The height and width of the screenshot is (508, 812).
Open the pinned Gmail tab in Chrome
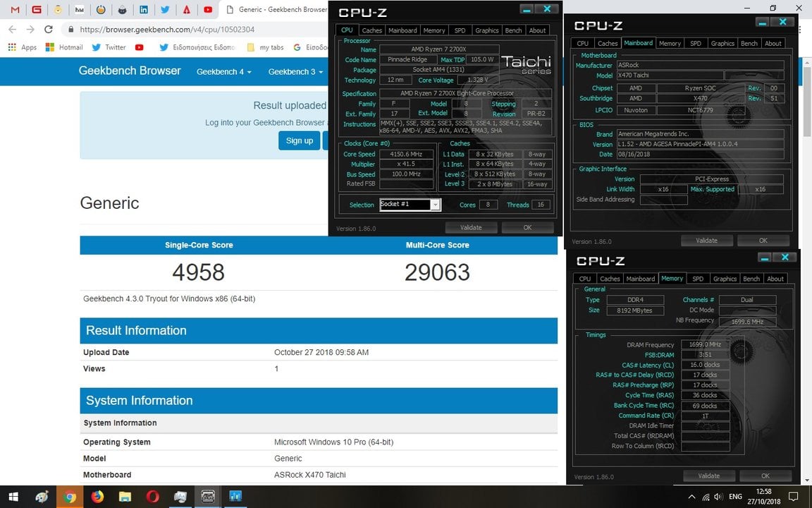click(x=15, y=9)
